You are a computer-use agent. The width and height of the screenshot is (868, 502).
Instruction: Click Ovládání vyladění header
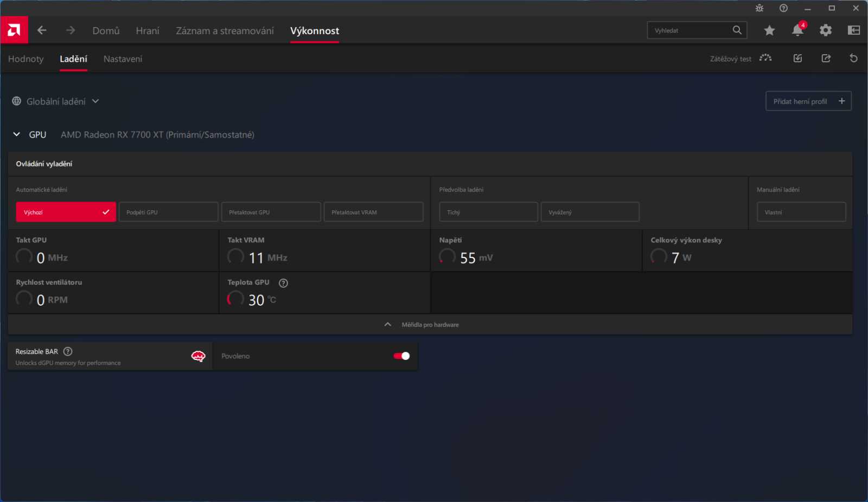tap(44, 164)
